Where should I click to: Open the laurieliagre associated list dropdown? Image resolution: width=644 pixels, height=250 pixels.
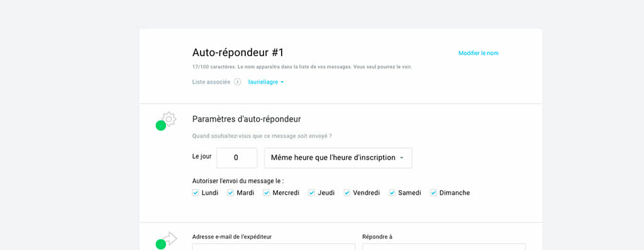coord(266,82)
